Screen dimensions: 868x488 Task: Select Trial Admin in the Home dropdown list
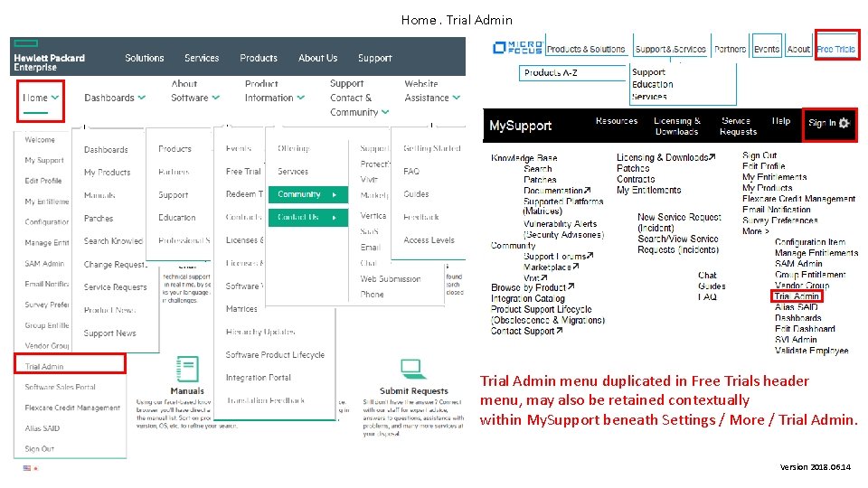[44, 366]
